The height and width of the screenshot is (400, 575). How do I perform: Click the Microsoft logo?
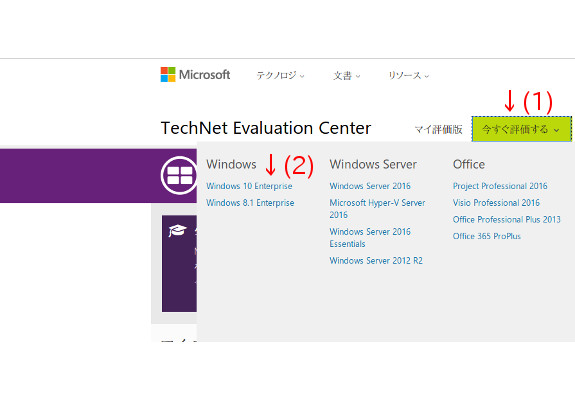pyautogui.click(x=195, y=74)
